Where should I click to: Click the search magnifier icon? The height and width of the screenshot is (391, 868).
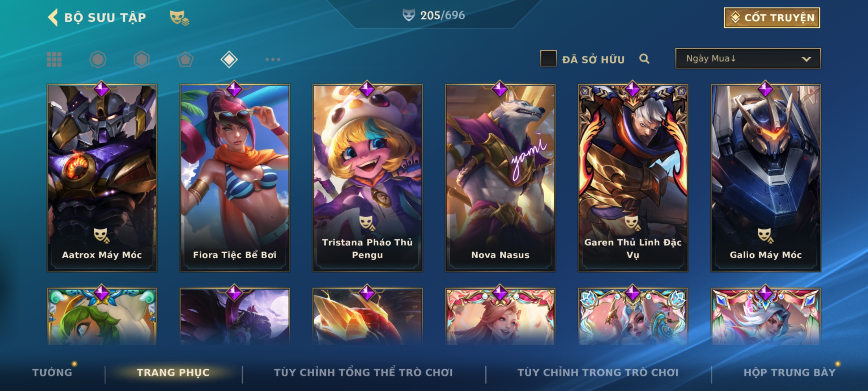[644, 59]
